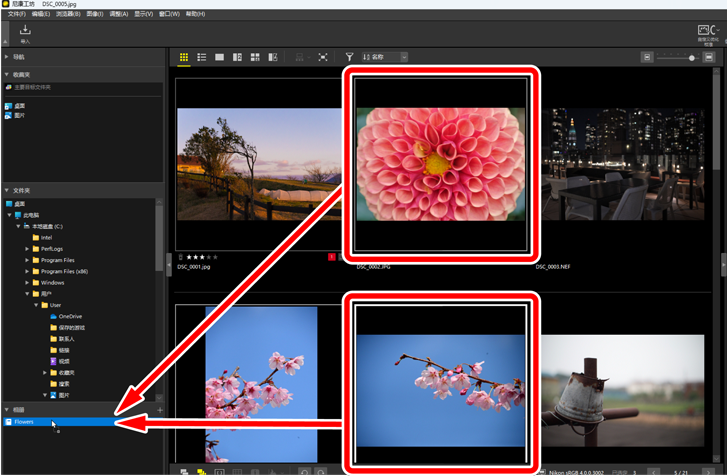Switch to the thumbnail list view icon
The height and width of the screenshot is (476, 727).
click(x=201, y=58)
